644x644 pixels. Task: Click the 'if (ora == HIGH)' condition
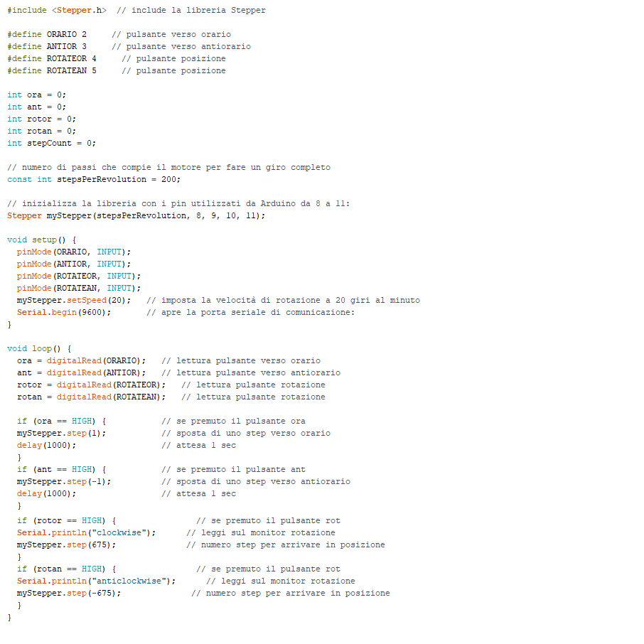pos(61,421)
